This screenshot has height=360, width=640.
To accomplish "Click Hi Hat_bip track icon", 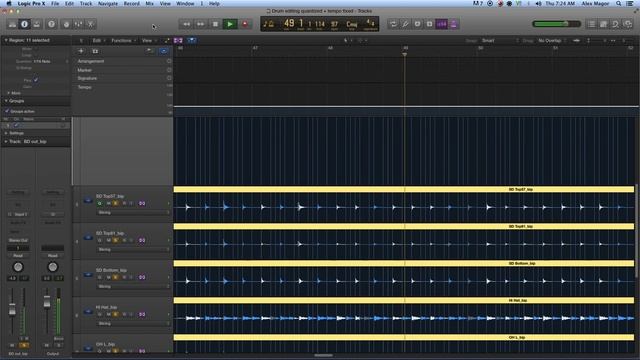I will click(x=88, y=311).
